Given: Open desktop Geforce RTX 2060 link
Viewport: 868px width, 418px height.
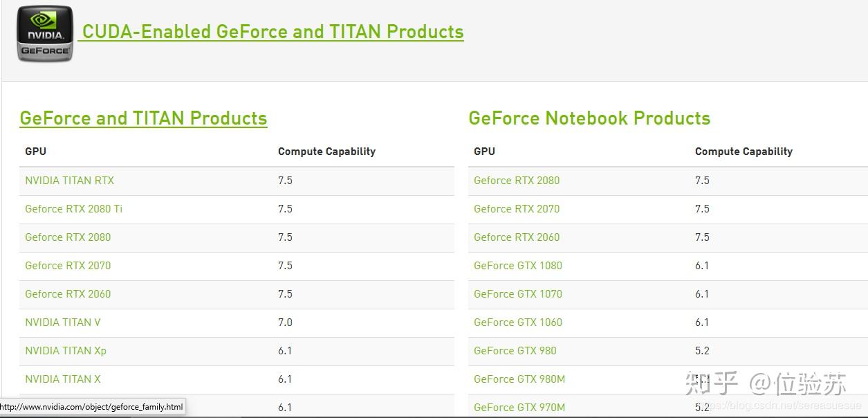Looking at the screenshot, I should tap(68, 294).
